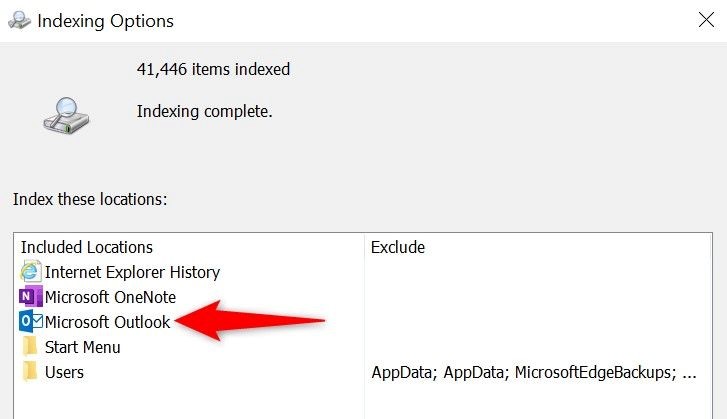
Task: Click the Start Menu folder icon
Action: pos(30,347)
